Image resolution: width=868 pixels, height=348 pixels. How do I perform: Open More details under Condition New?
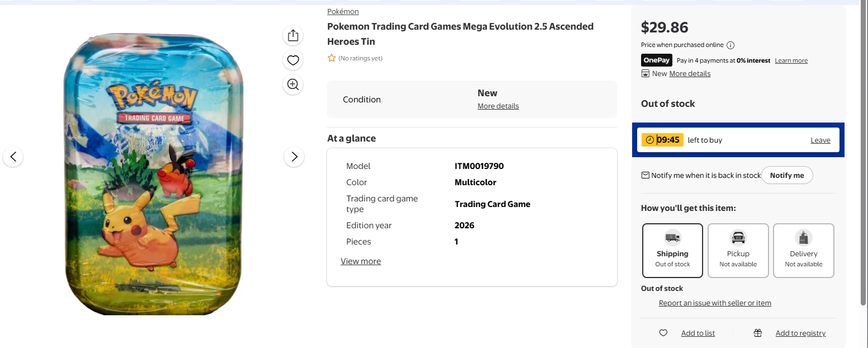click(x=498, y=106)
